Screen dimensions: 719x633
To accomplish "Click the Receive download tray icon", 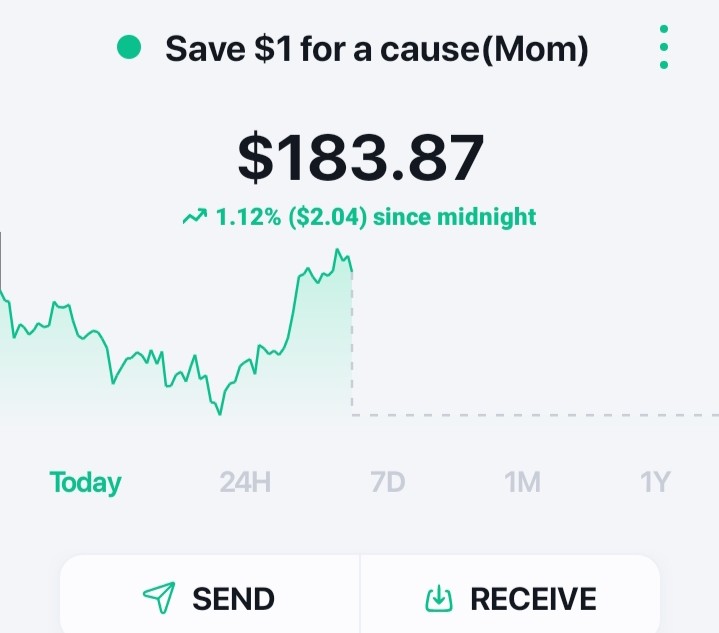I will pyautogui.click(x=439, y=598).
